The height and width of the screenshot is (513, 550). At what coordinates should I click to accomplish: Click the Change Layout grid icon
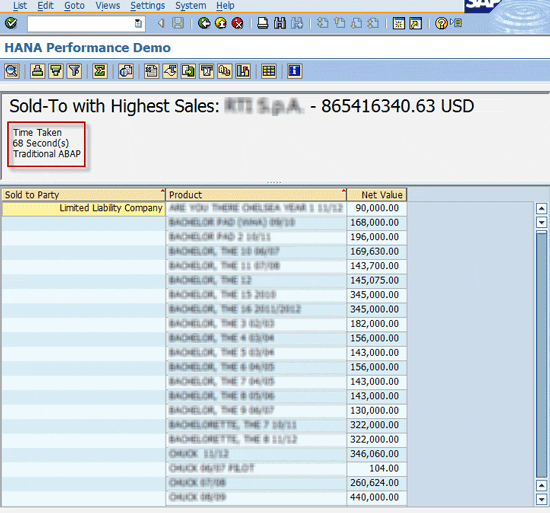[269, 71]
